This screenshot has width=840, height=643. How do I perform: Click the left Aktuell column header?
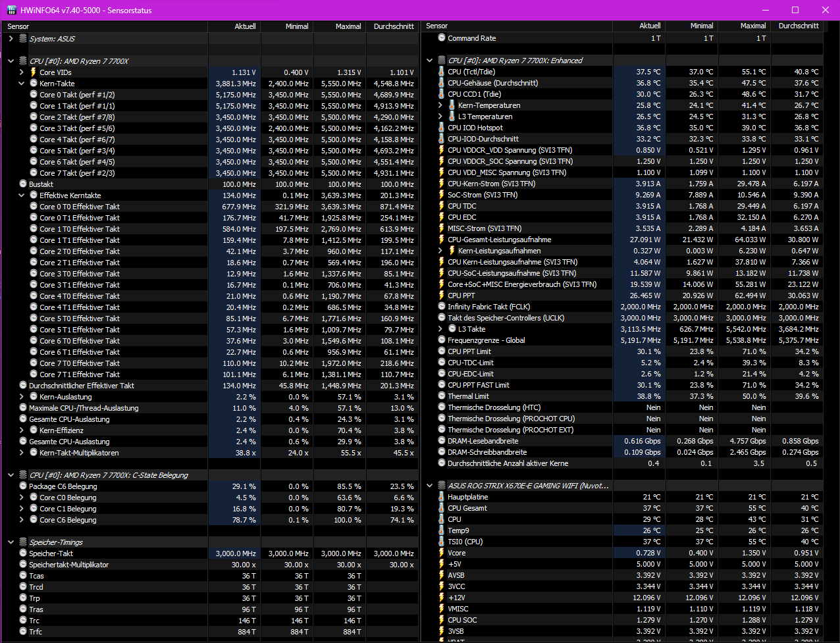(234, 26)
